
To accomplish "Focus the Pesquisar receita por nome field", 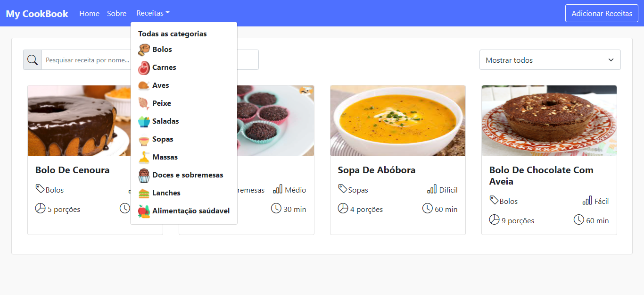I will click(85, 60).
